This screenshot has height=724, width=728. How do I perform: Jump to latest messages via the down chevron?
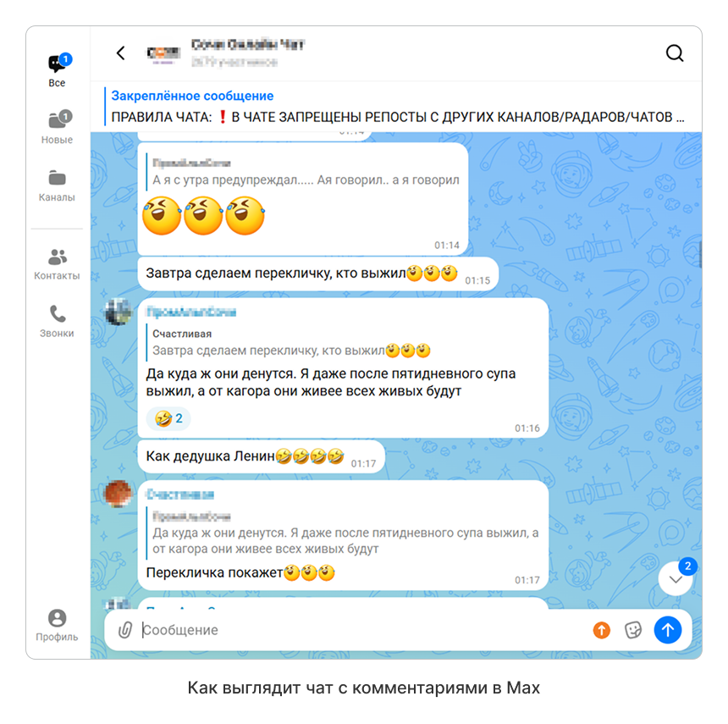(676, 578)
